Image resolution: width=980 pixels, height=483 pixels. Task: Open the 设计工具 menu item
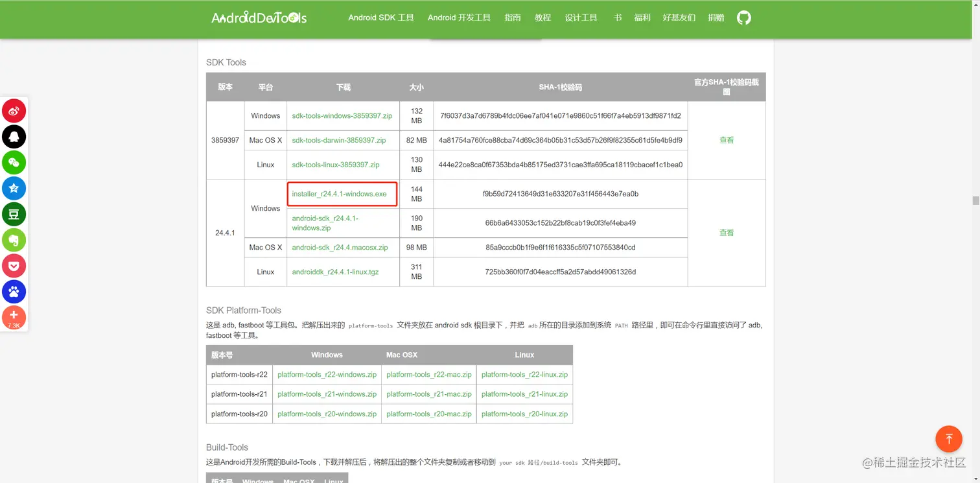click(581, 18)
